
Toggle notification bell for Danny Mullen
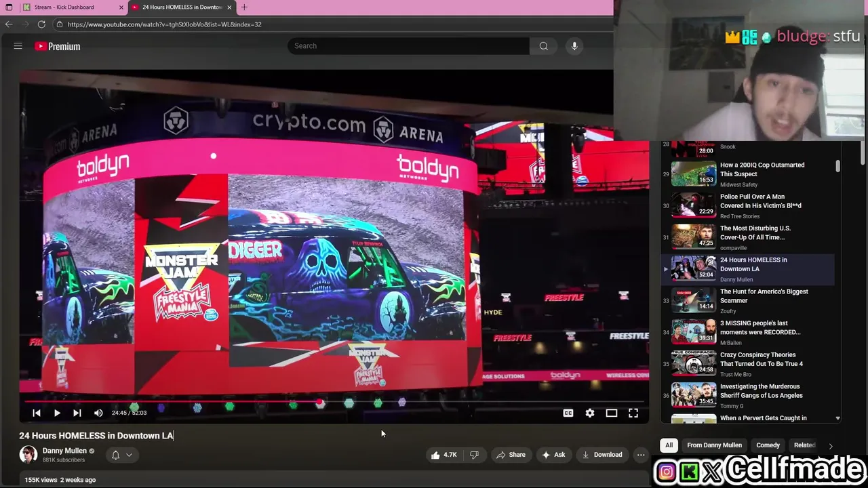click(x=115, y=455)
